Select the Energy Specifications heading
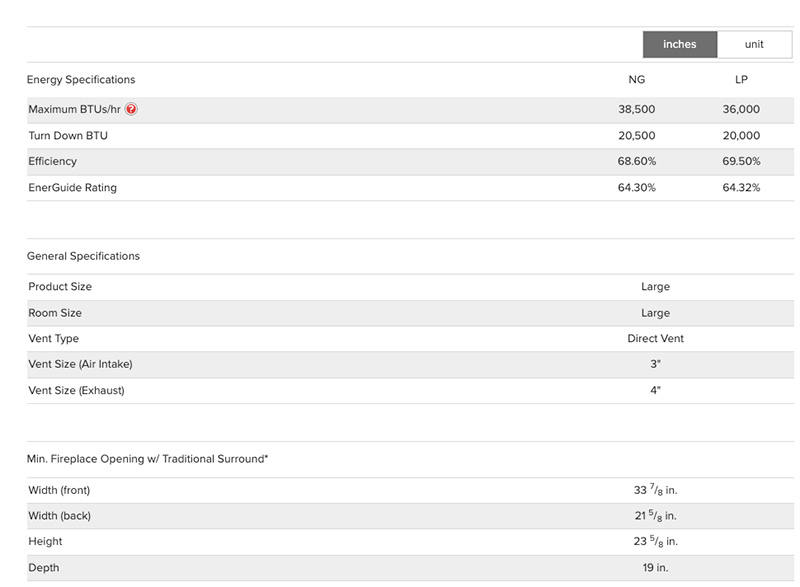This screenshot has height=587, width=800. click(81, 80)
